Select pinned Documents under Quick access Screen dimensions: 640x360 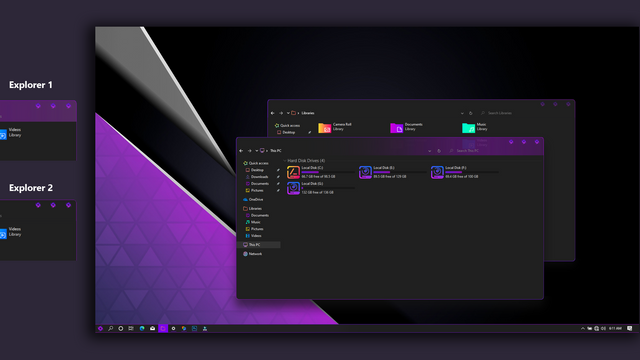pos(257,184)
